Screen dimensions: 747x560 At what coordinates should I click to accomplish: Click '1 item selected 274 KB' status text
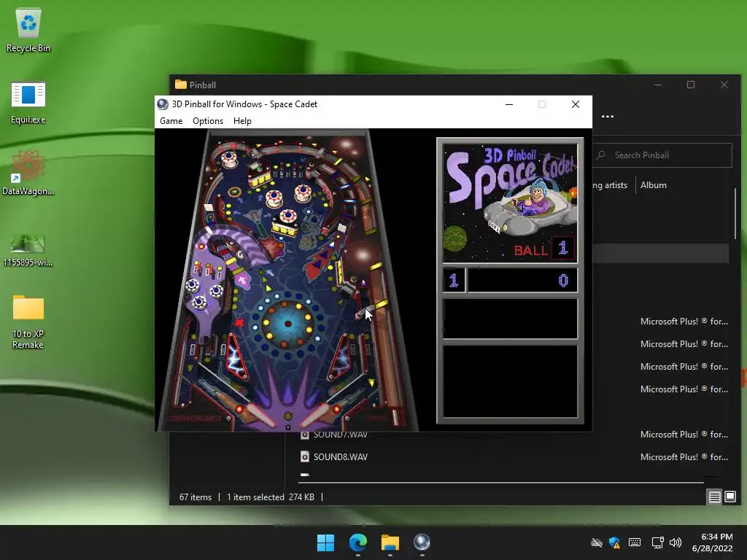click(x=271, y=497)
